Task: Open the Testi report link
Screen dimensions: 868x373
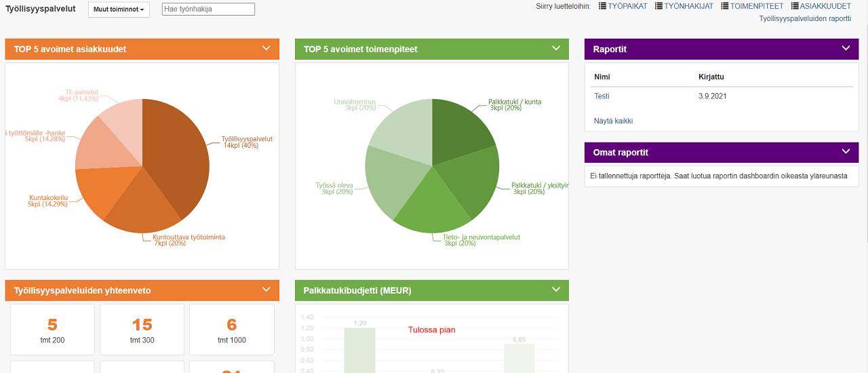Action: (x=601, y=96)
